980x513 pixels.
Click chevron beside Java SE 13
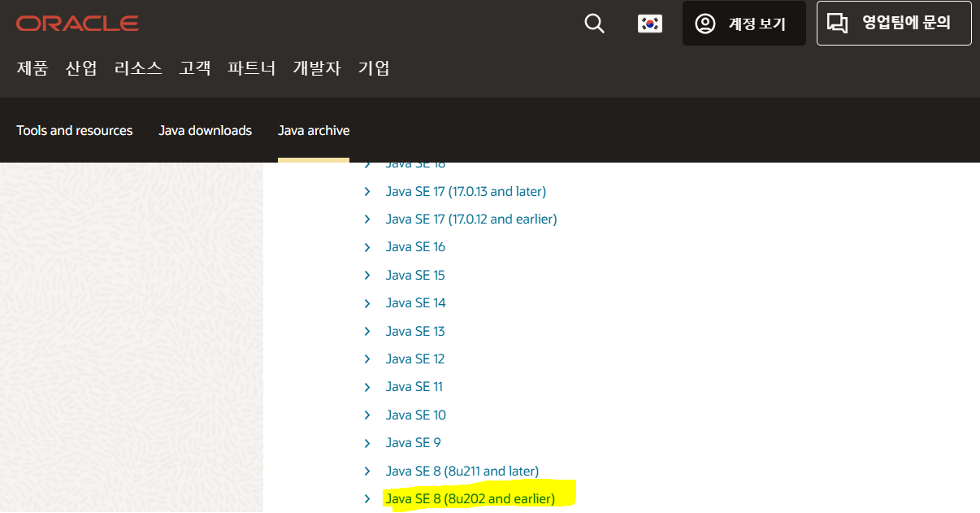pyautogui.click(x=367, y=331)
